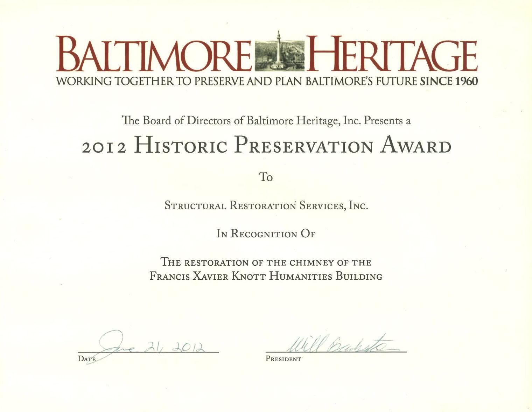Viewport: 532px width, 412px height.
Task: Click the word HERITAGE in the header
Action: 392,53
